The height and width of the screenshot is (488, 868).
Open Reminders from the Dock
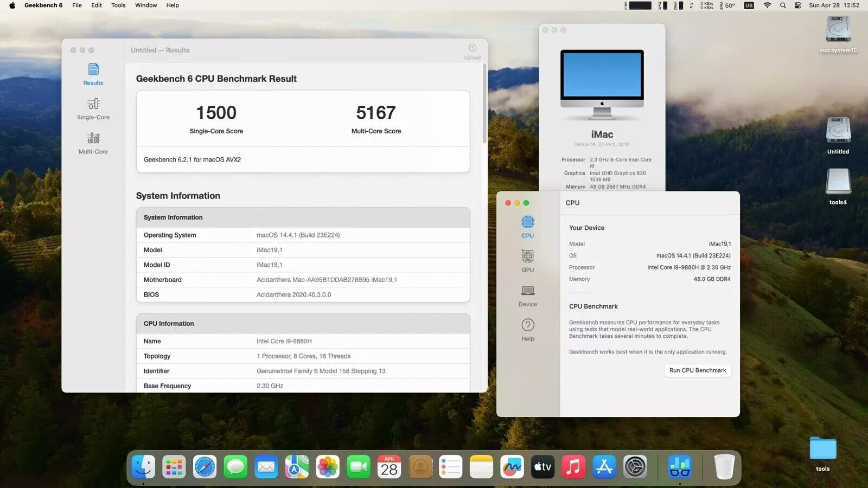tap(450, 466)
